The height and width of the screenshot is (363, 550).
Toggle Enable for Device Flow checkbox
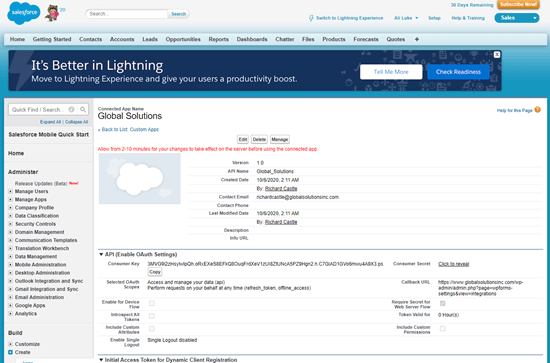tap(152, 303)
